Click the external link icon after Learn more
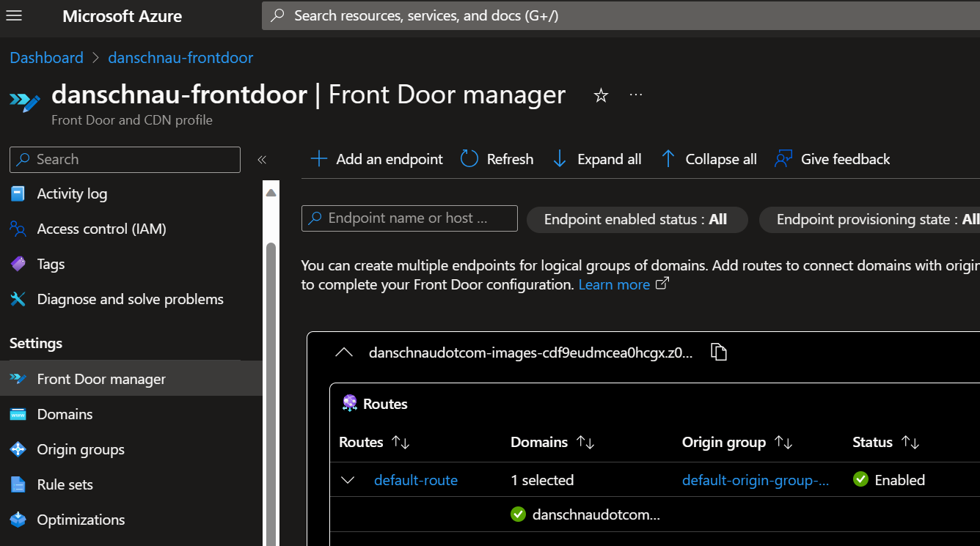This screenshot has width=980, height=546. (x=662, y=284)
